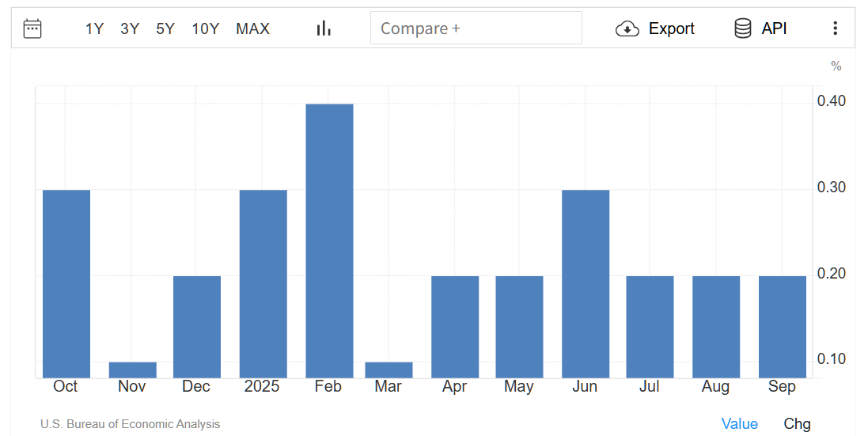Switch chart to 10Y range

205,28
